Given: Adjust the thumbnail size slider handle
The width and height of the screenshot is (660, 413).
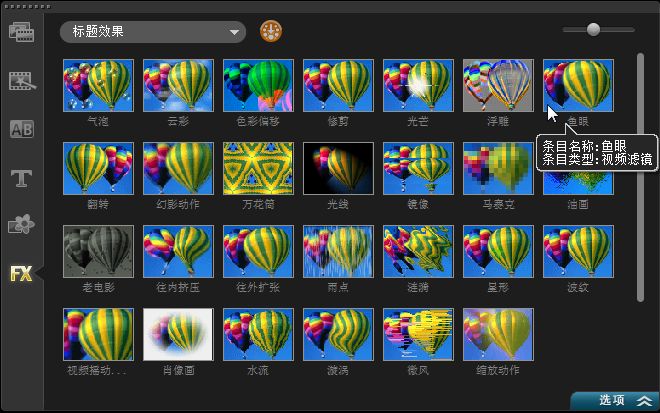Looking at the screenshot, I should coord(593,30).
